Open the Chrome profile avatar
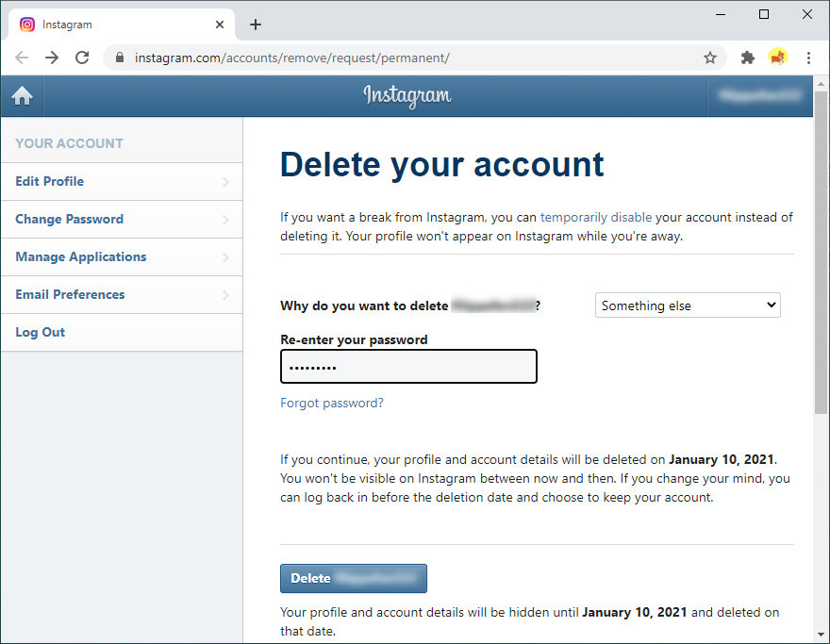This screenshot has height=644, width=830. pyautogui.click(x=777, y=58)
